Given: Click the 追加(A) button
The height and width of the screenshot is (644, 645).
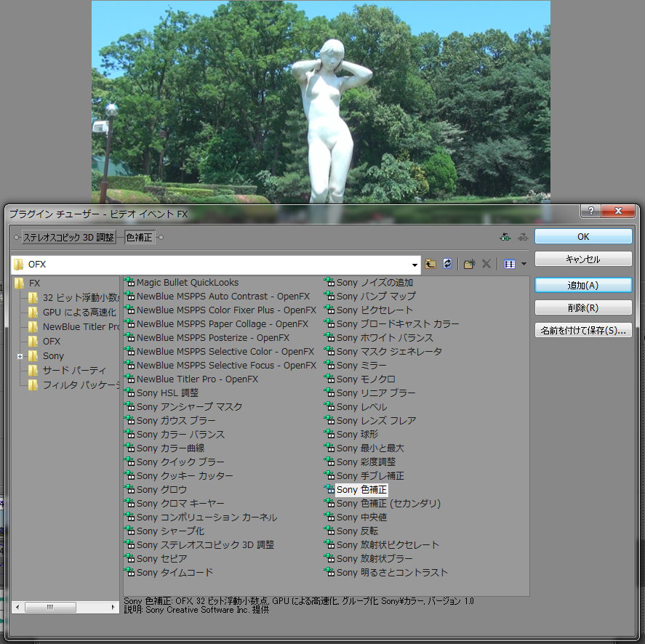Looking at the screenshot, I should 583,285.
